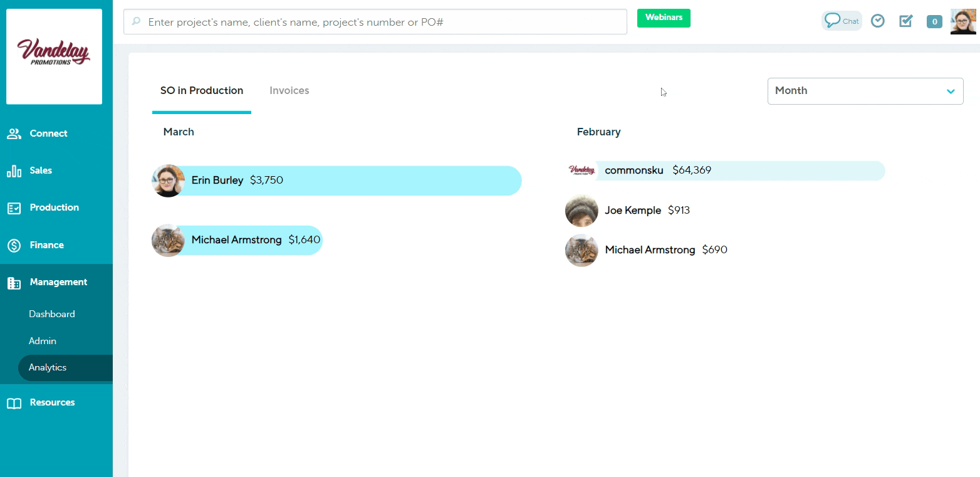Select the SO in Production tab
This screenshot has height=477, width=980.
201,91
